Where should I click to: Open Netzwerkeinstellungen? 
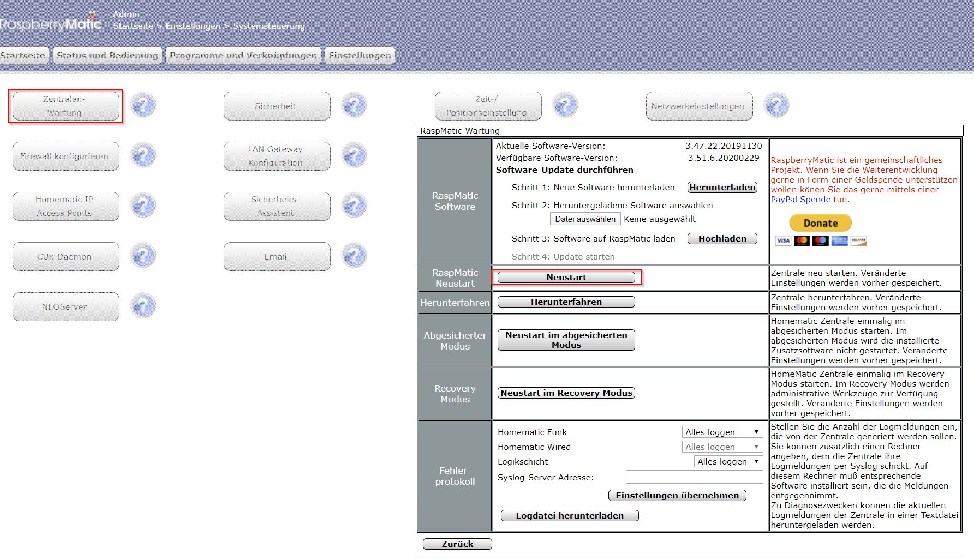699,106
